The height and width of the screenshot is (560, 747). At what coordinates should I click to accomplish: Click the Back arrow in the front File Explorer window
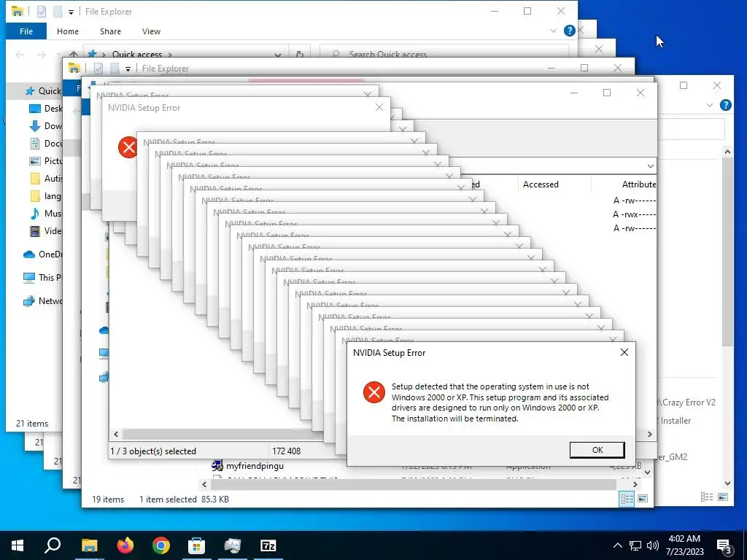[20, 54]
